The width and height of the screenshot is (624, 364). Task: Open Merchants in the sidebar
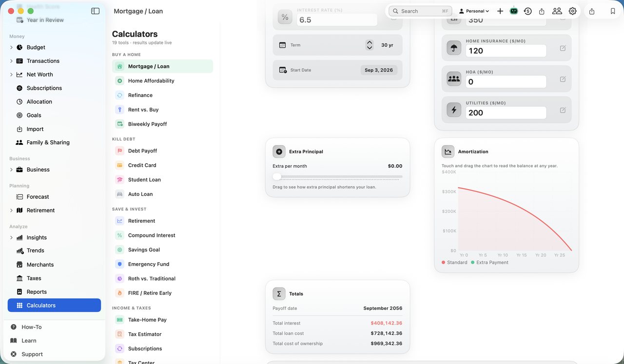pos(54,265)
